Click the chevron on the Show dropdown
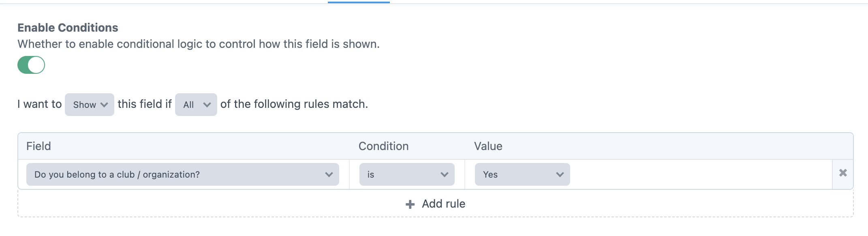 (105, 105)
